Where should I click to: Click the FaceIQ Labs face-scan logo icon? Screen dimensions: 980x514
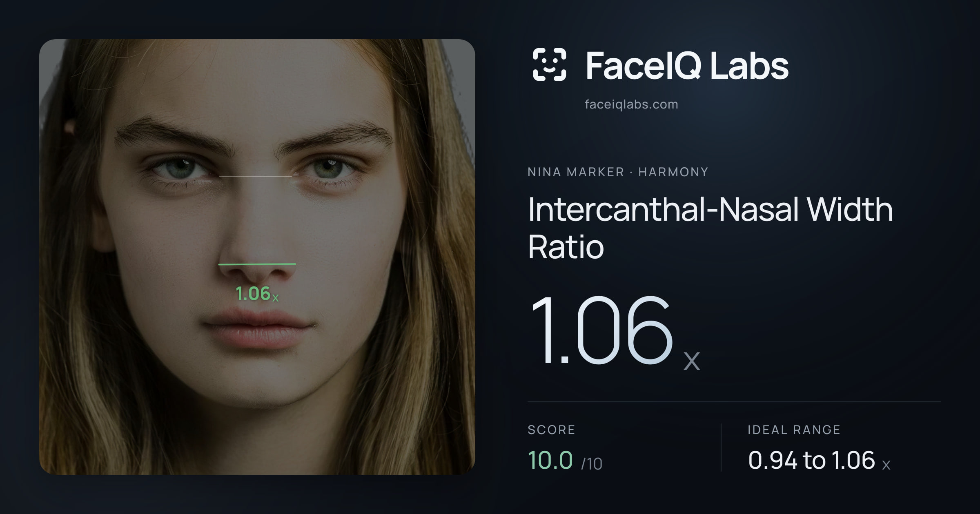(x=549, y=64)
